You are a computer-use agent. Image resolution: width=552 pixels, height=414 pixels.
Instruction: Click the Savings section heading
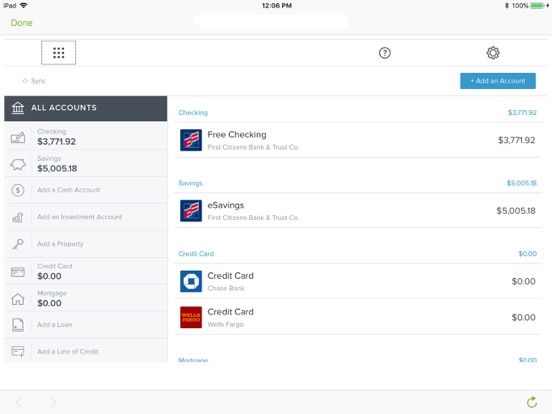(x=190, y=183)
